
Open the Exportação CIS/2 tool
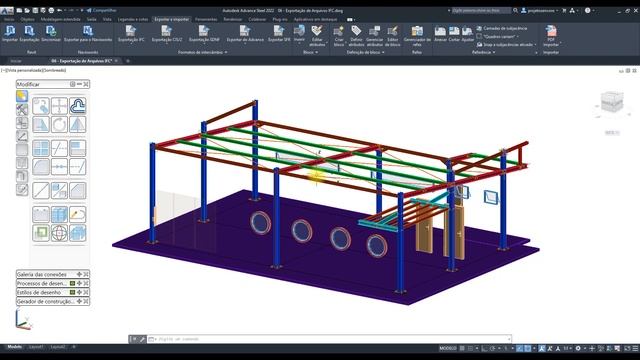pyautogui.click(x=167, y=33)
